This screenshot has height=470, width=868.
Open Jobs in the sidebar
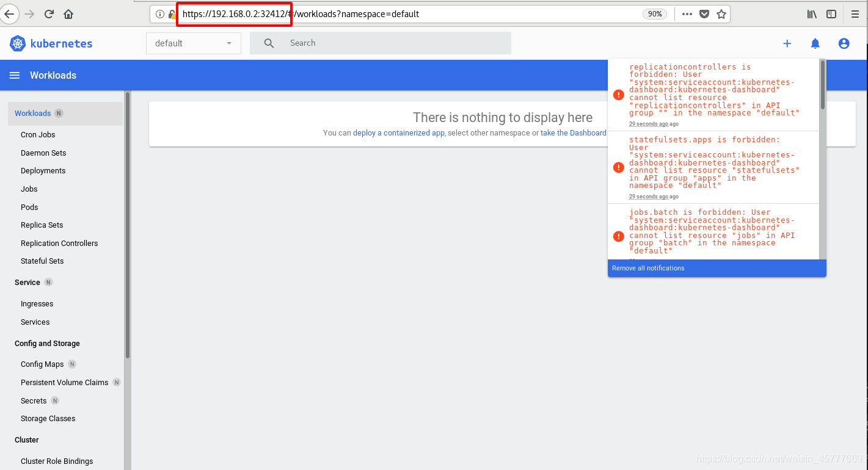pyautogui.click(x=29, y=189)
